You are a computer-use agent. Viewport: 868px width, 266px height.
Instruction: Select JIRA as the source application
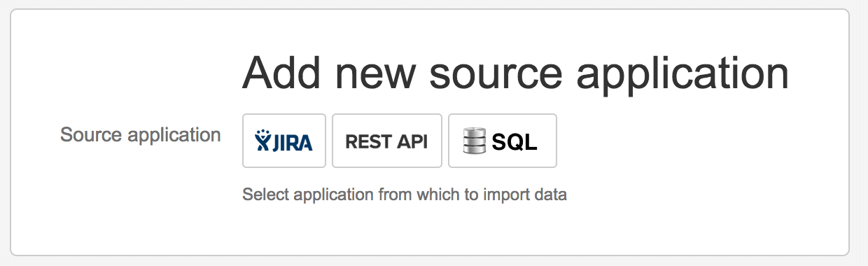point(284,141)
